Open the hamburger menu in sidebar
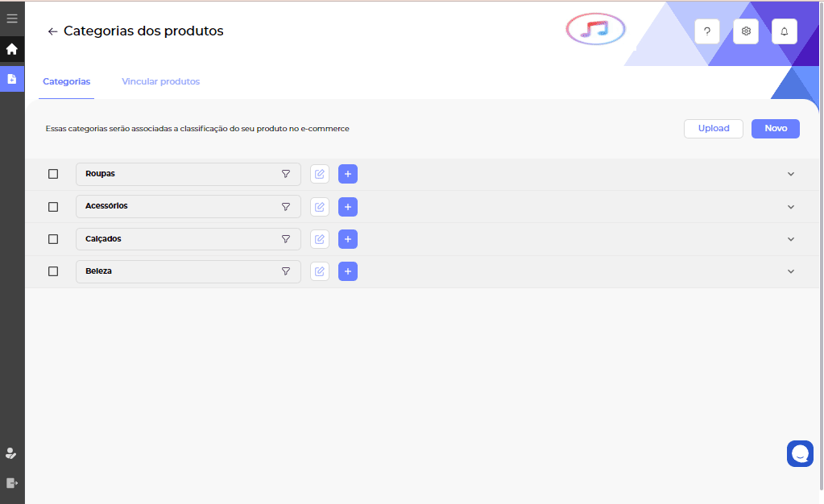The width and height of the screenshot is (824, 504). 12,18
